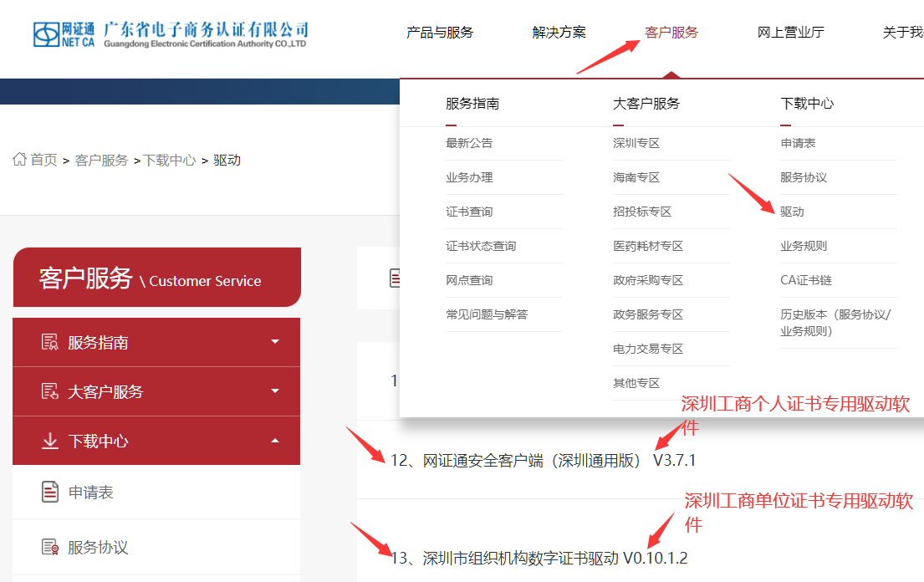Click the 服务协议 certificate icon in sidebar

[50, 547]
